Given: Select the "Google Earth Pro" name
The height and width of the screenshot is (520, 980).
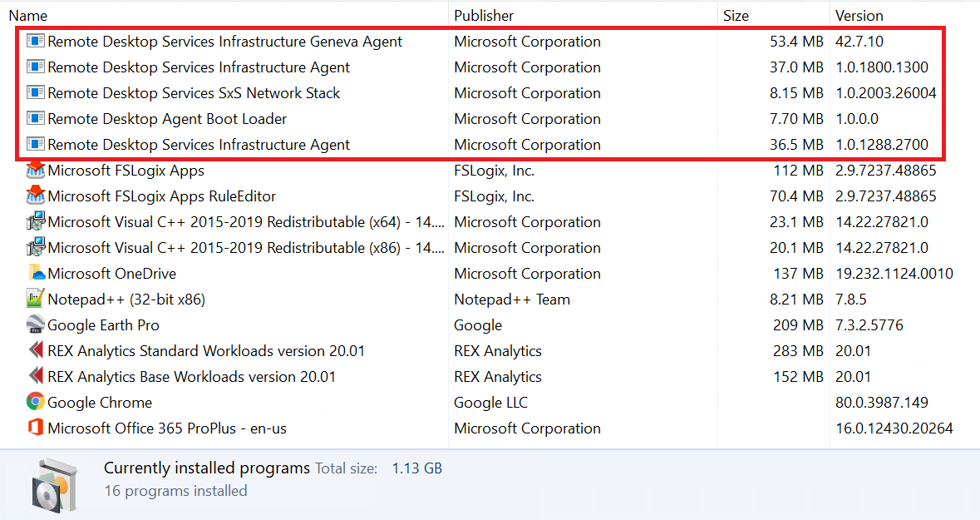Looking at the screenshot, I should (x=103, y=324).
